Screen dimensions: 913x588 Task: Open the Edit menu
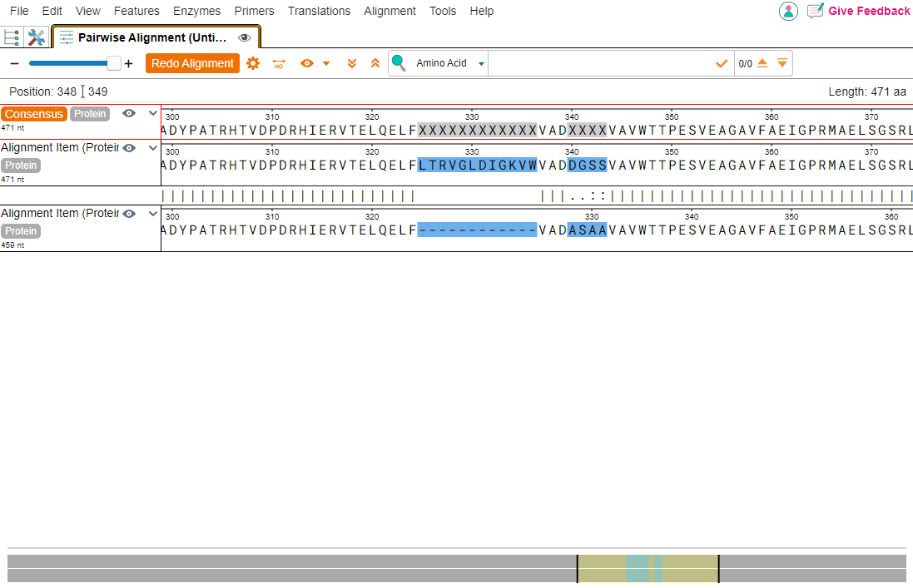(x=52, y=11)
